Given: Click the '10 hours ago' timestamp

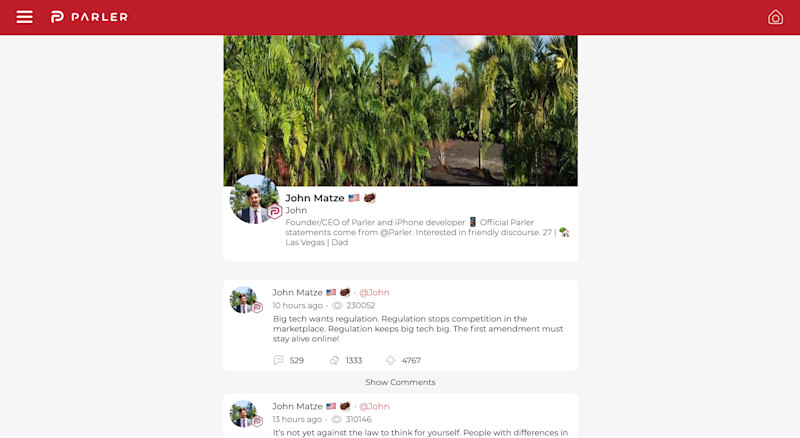Looking at the screenshot, I should coord(297,305).
